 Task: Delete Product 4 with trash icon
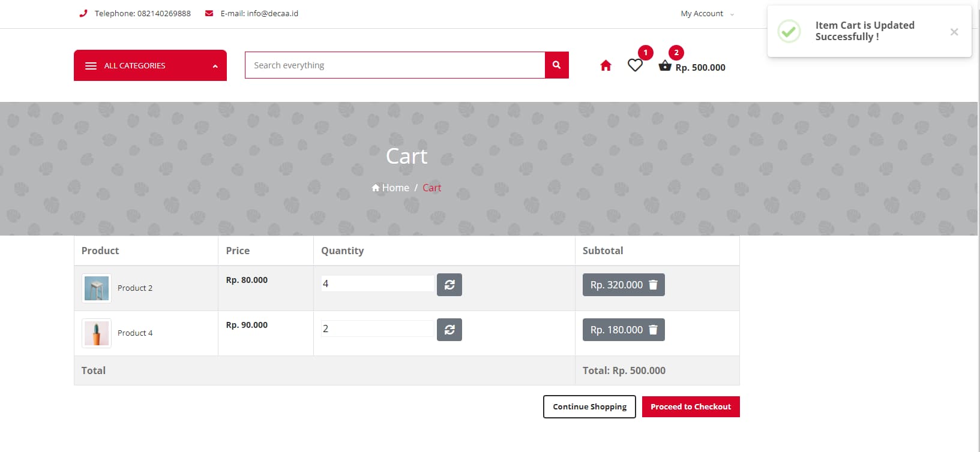[653, 330]
